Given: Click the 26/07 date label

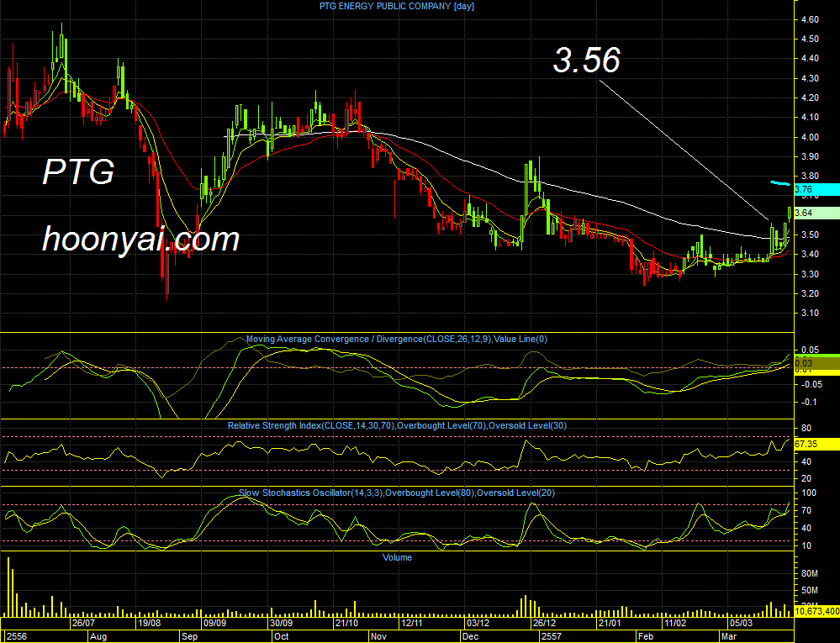Looking at the screenshot, I should tap(83, 623).
